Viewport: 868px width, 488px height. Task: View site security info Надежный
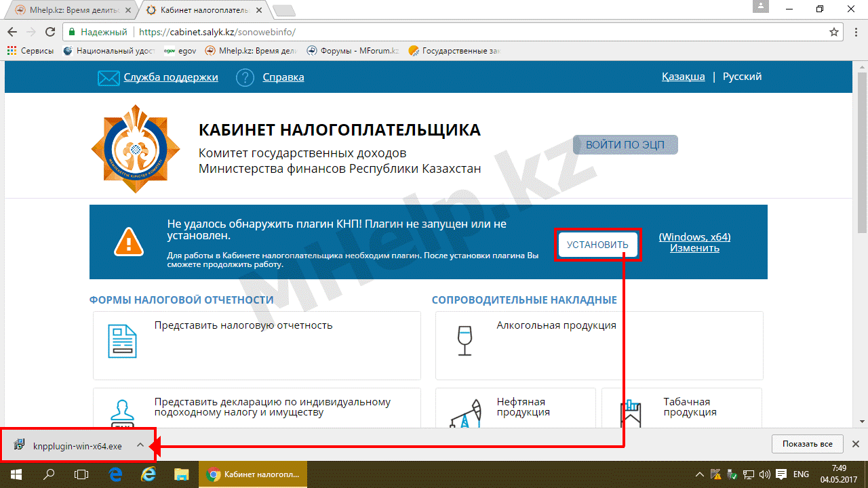[x=98, y=32]
